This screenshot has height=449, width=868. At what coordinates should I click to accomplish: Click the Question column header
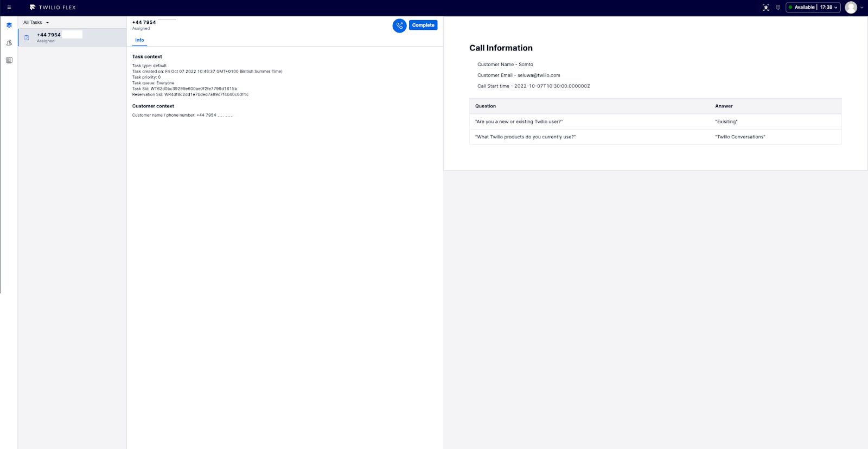click(486, 106)
